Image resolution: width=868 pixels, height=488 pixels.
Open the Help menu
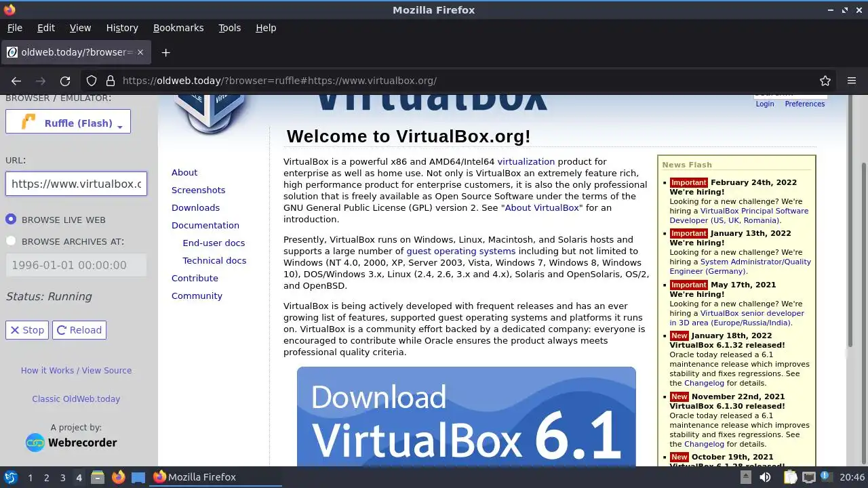point(266,28)
